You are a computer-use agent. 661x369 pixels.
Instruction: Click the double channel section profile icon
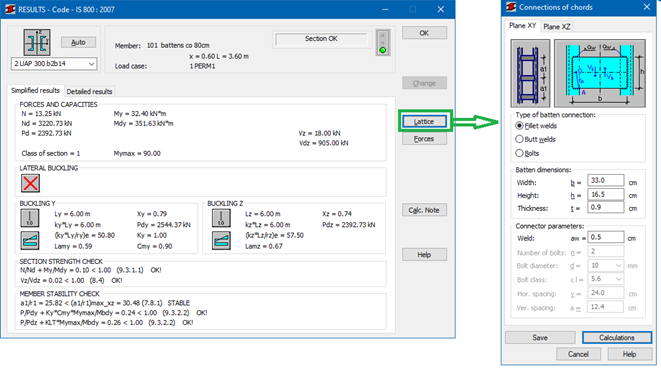coord(37,42)
